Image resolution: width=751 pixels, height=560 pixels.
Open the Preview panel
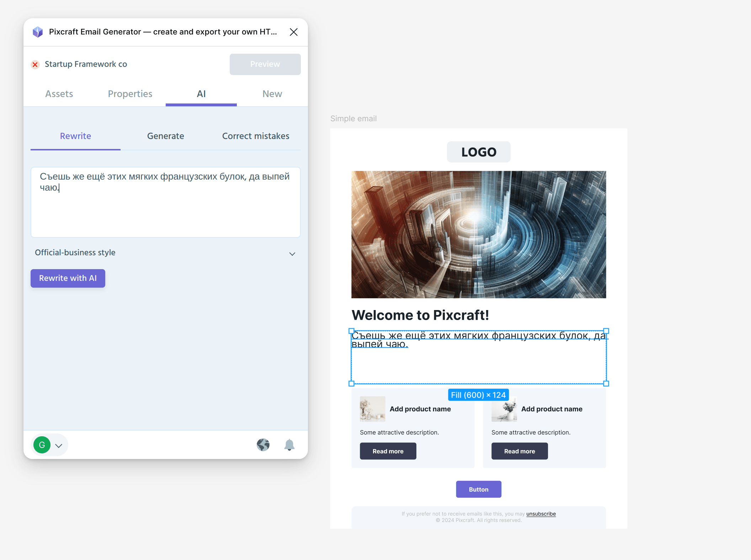click(265, 64)
